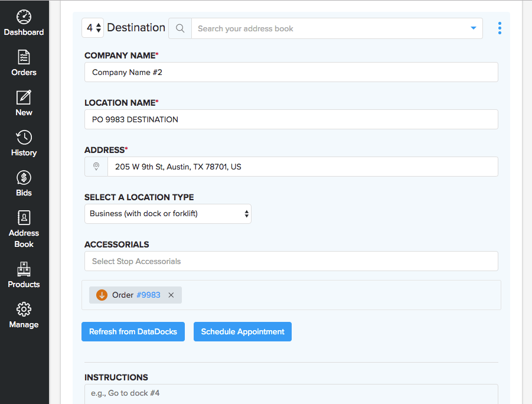Open the three-dot stop options menu
The width and height of the screenshot is (532, 404).
(500, 28)
